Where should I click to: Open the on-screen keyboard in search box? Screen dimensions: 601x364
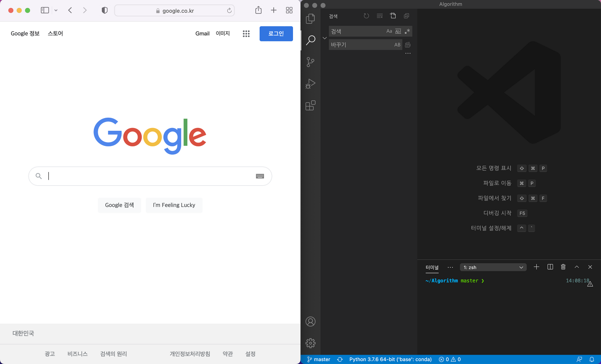[260, 176]
